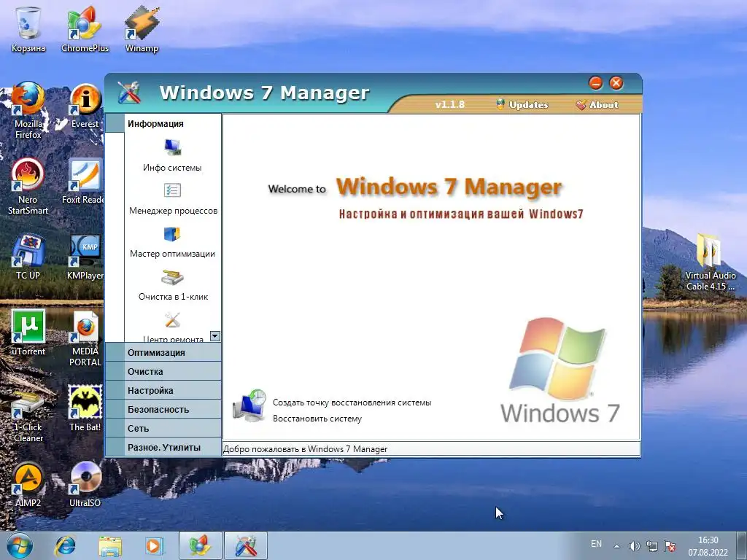Screen dimensions: 747x560
Task: Click the Updates shield icon
Action: [x=500, y=104]
